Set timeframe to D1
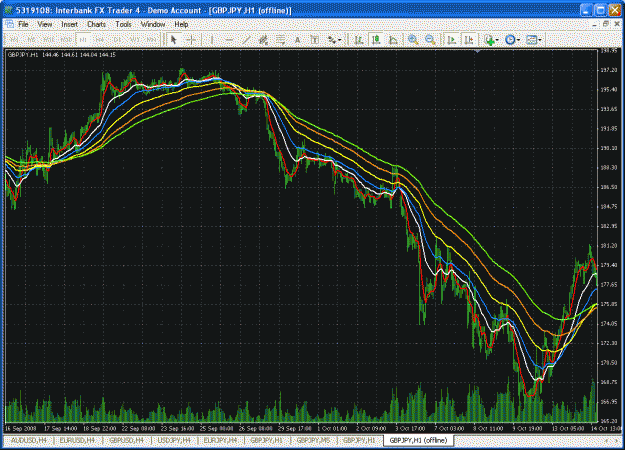The width and height of the screenshot is (625, 450). click(117, 40)
